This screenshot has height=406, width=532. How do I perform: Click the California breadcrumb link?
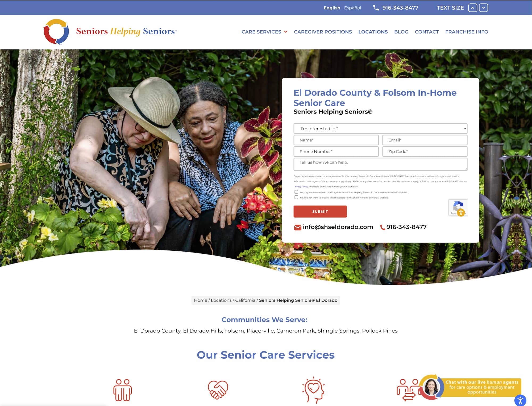coord(245,300)
